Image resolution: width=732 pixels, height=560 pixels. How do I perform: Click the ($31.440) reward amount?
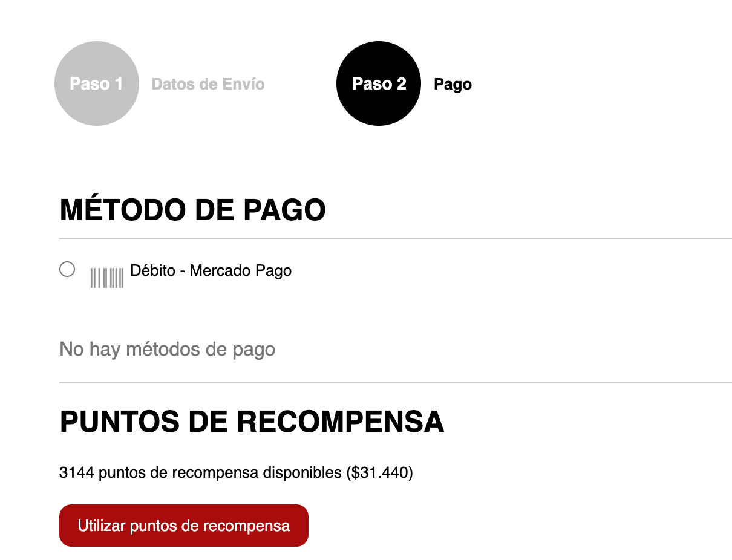380,472
